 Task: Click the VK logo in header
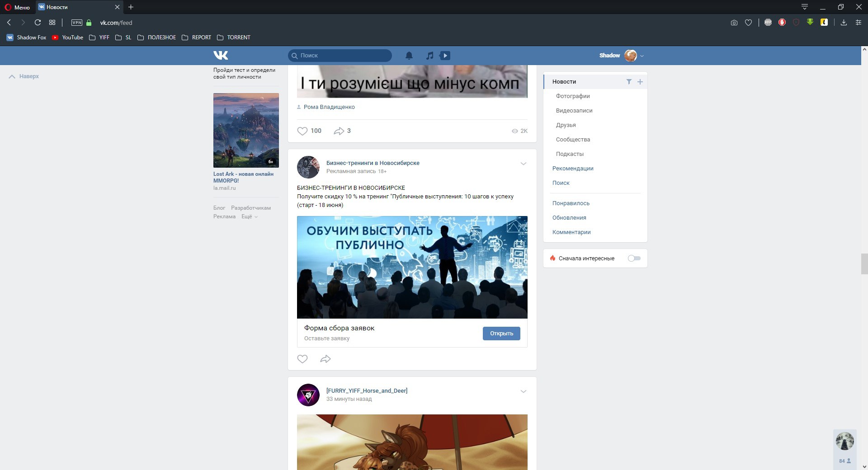tap(221, 55)
